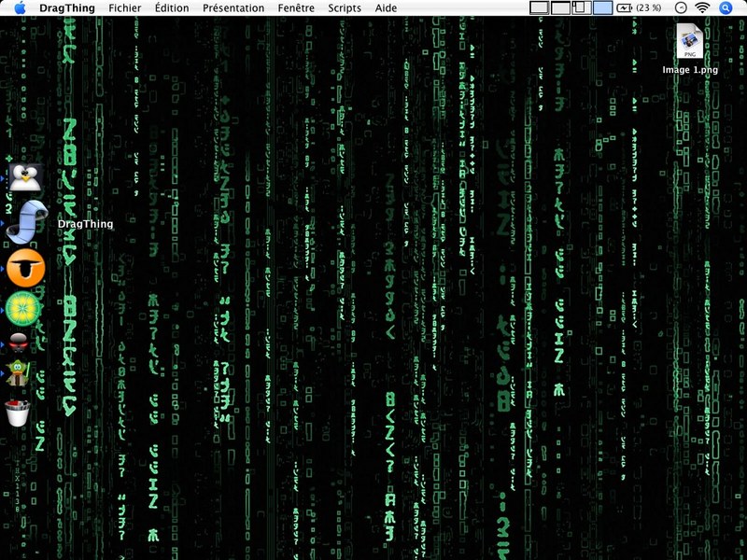Switch to the highlighted blue desktop pager square

click(x=602, y=7)
